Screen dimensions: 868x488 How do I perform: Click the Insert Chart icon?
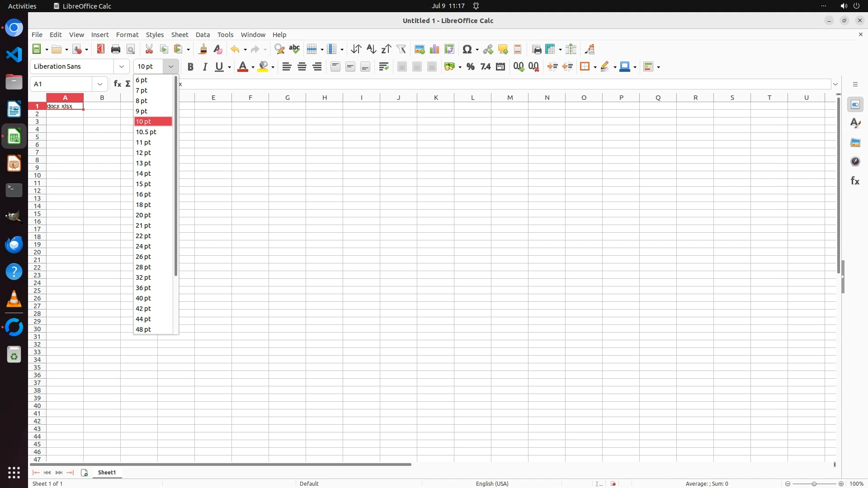(x=434, y=49)
